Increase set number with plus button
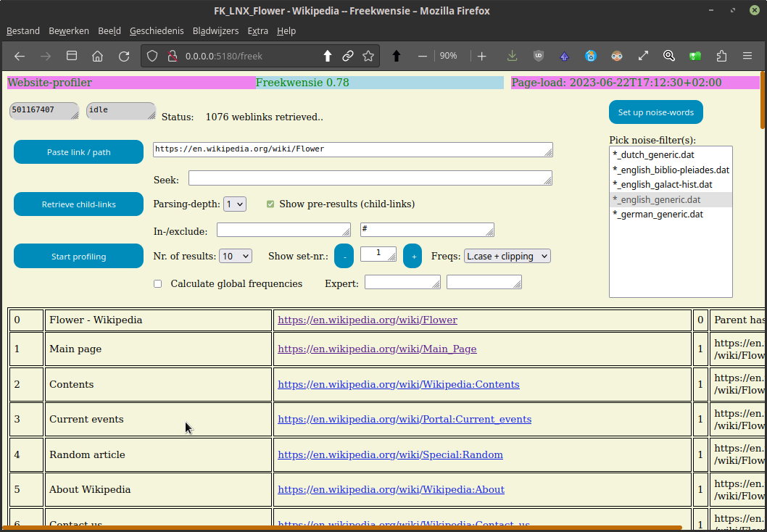Image resolution: width=767 pixels, height=532 pixels. point(412,257)
